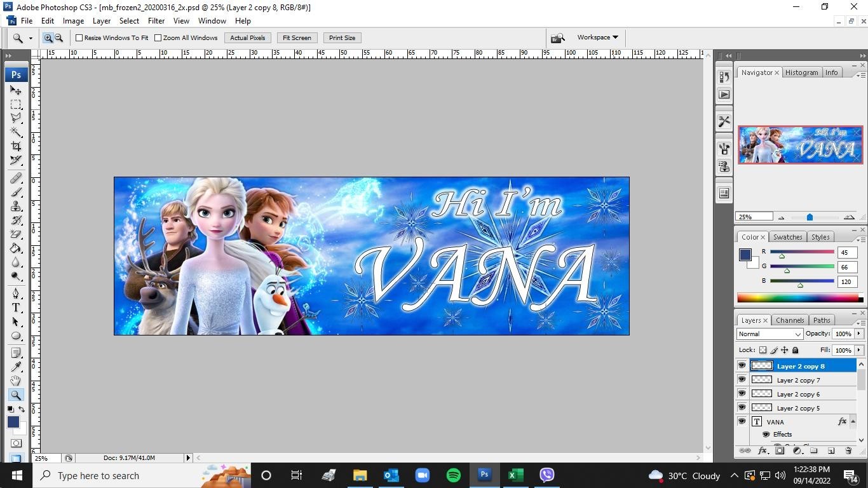
Task: Click the Zoom Out mode icon
Action: [x=58, y=38]
